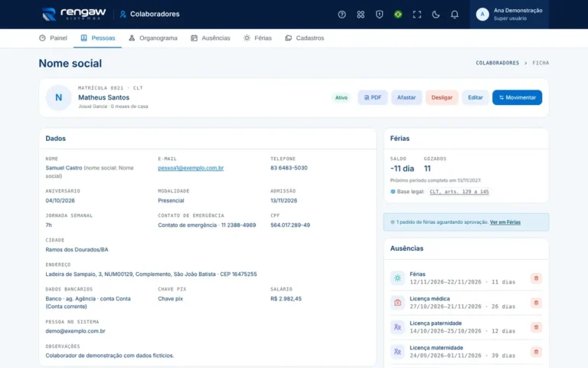Click the Presencial modality value
The height and width of the screenshot is (368, 588).
point(171,201)
